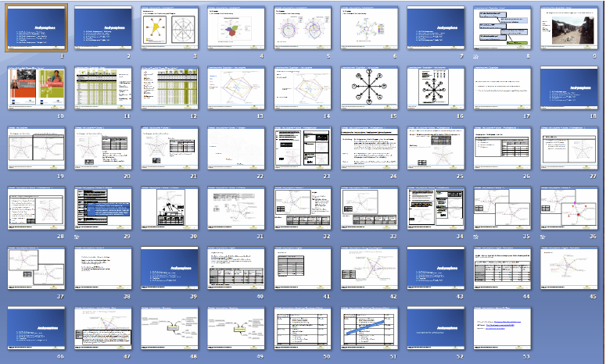Select slide 27 thumbnail
Image resolution: width=606 pixels, height=364 pixels.
[x=569, y=148]
